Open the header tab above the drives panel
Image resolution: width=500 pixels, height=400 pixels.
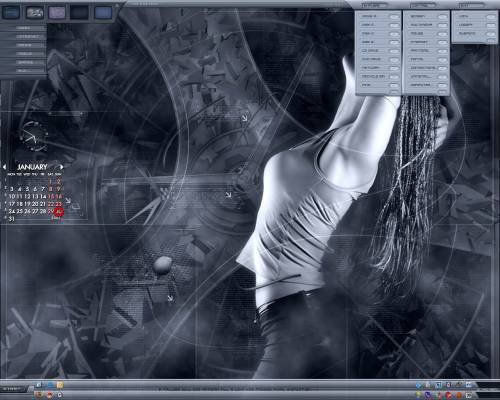point(374,5)
